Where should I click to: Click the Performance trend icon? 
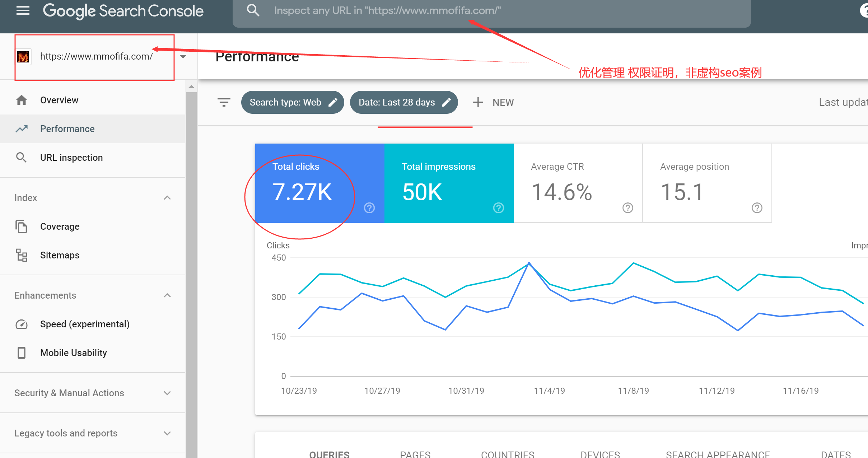pos(22,128)
